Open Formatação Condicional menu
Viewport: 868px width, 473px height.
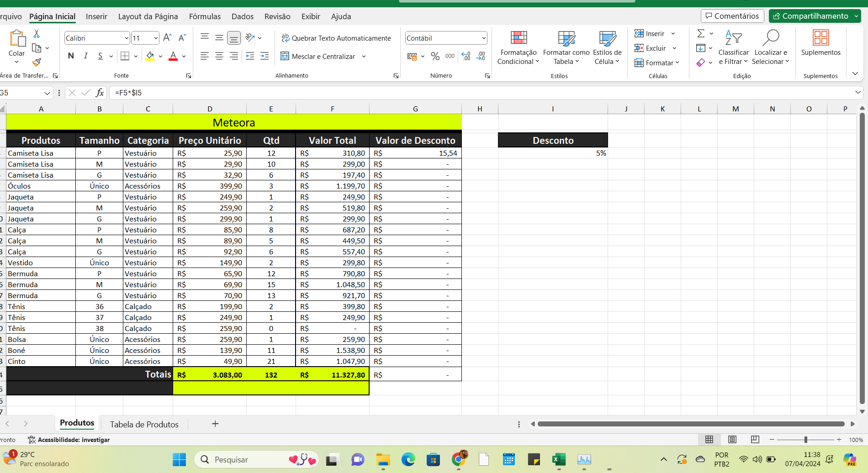[x=519, y=47]
